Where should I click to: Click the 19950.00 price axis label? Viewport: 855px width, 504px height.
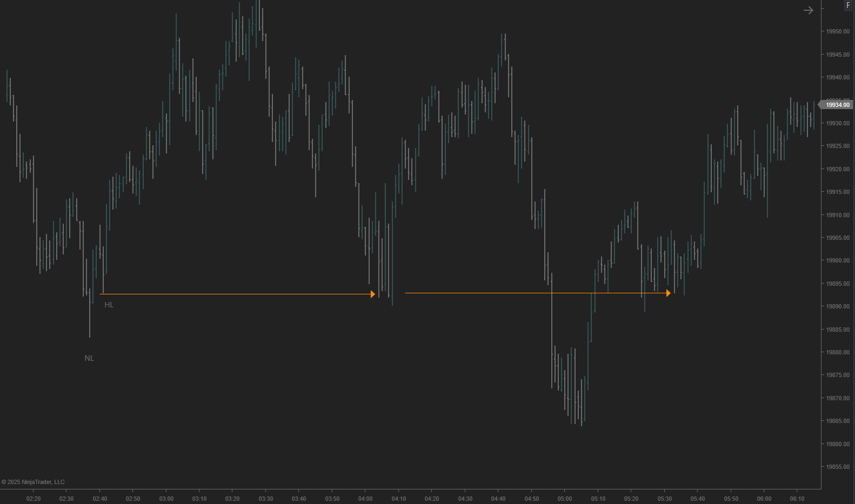pyautogui.click(x=837, y=31)
